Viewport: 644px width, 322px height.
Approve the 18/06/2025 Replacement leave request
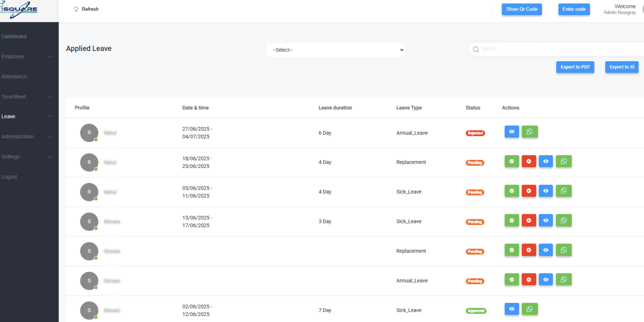511,161
